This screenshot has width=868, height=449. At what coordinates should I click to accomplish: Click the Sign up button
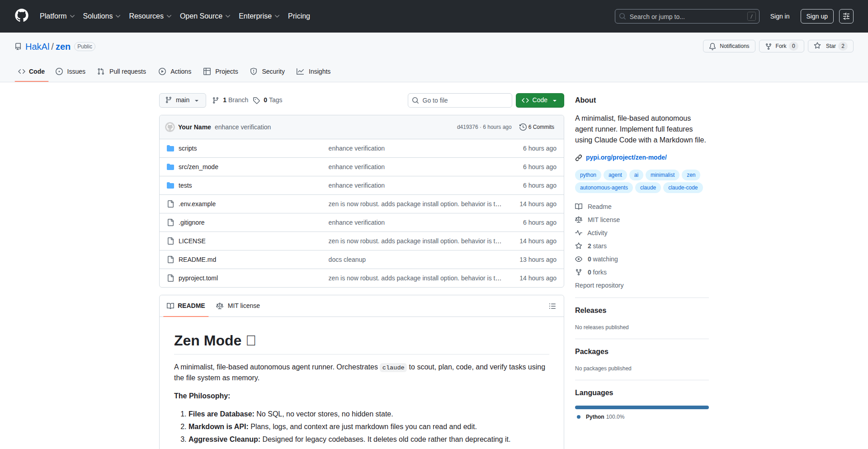817,16
